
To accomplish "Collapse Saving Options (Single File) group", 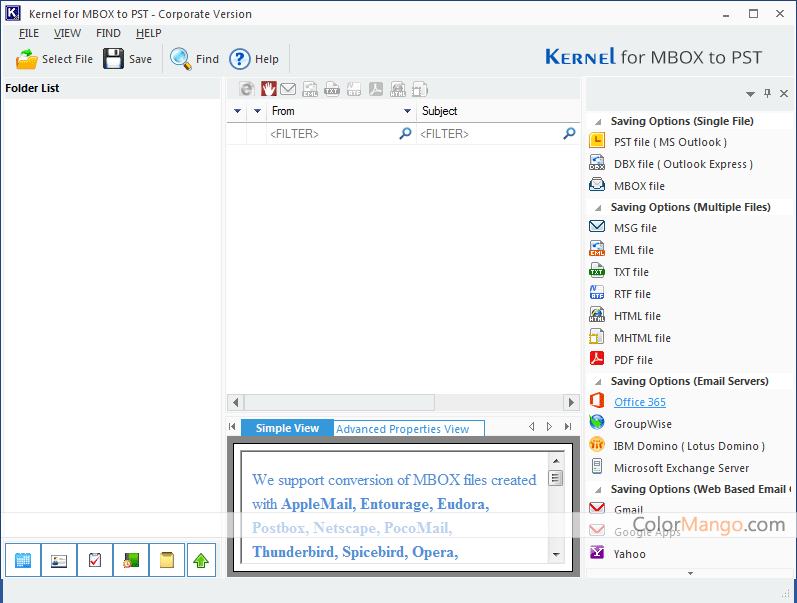I will [x=597, y=121].
